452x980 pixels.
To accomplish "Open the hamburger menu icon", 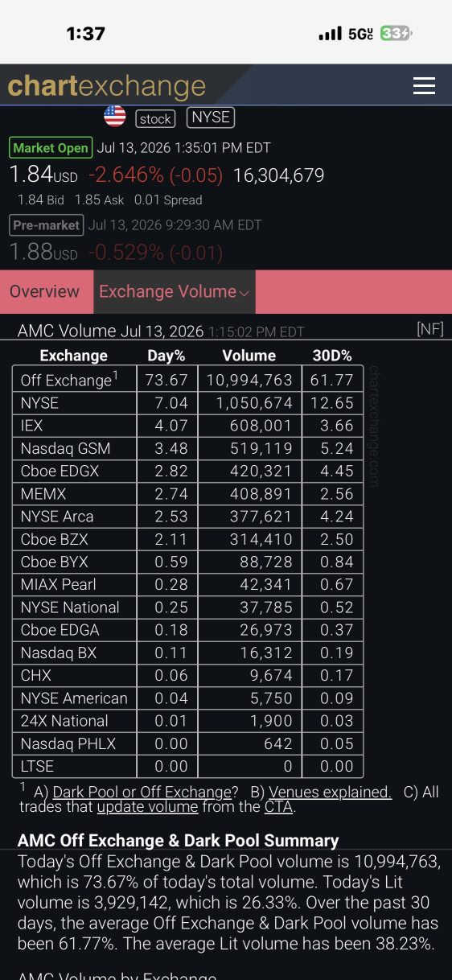I will 424,86.
